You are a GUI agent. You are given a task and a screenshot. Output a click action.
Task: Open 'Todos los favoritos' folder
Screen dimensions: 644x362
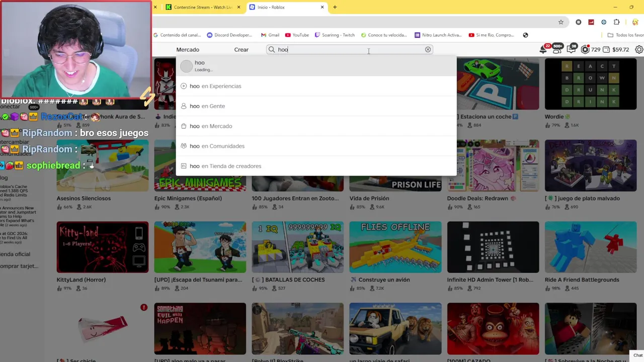625,35
